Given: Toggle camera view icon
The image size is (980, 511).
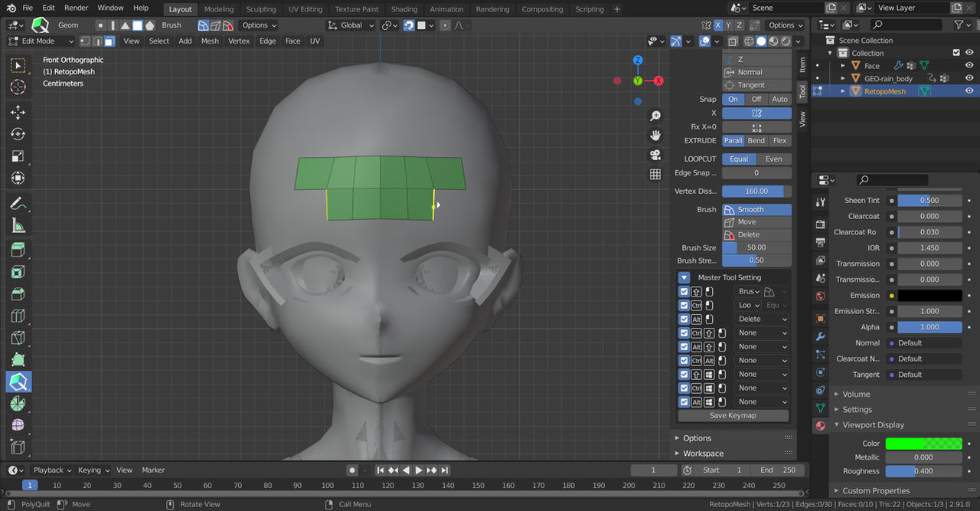Looking at the screenshot, I should (655, 155).
